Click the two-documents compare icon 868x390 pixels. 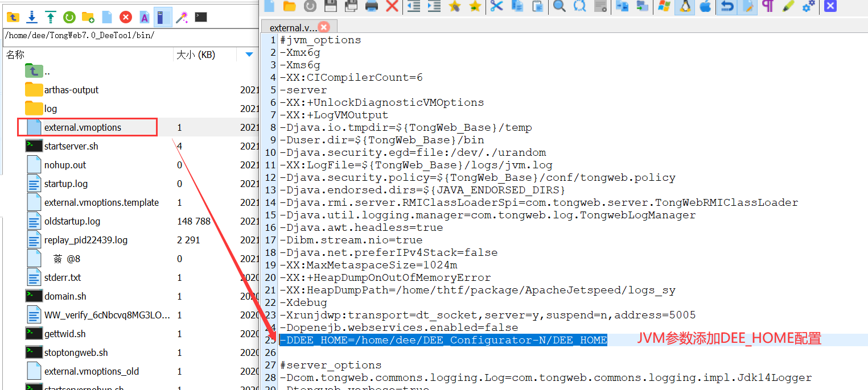623,6
